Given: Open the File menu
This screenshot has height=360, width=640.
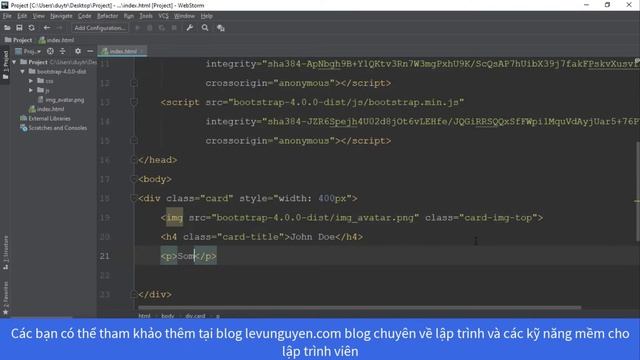Looking at the screenshot, I should (7, 16).
